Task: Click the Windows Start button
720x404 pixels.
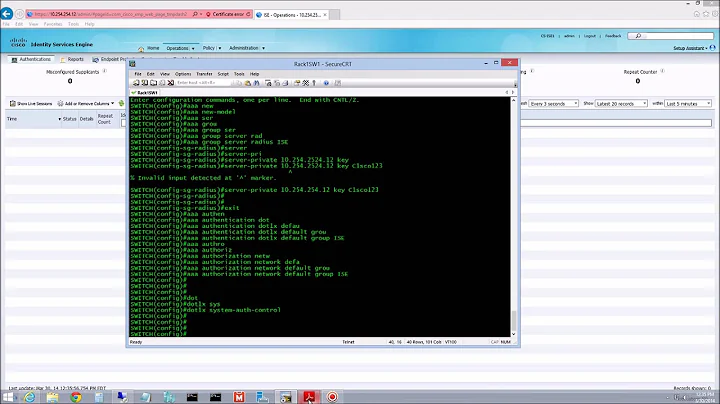Action: pos(8,397)
